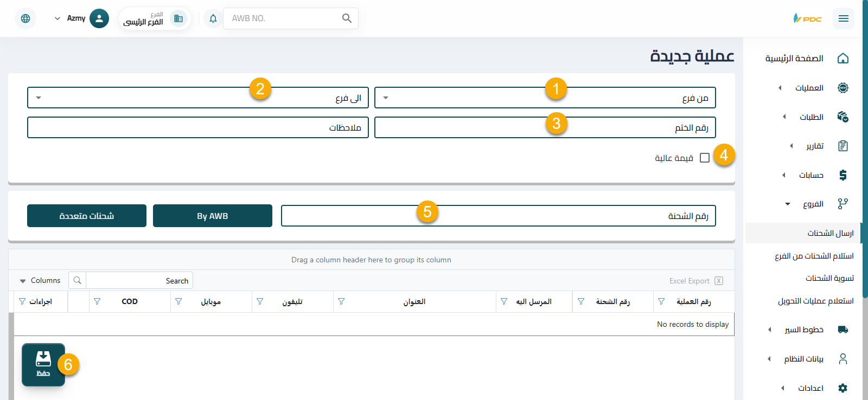The image size is (868, 400).
Task: Click the hamburger menu icon
Action: coord(843,18)
